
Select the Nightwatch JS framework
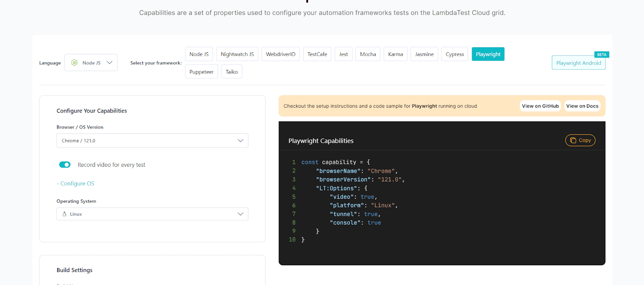pos(237,54)
